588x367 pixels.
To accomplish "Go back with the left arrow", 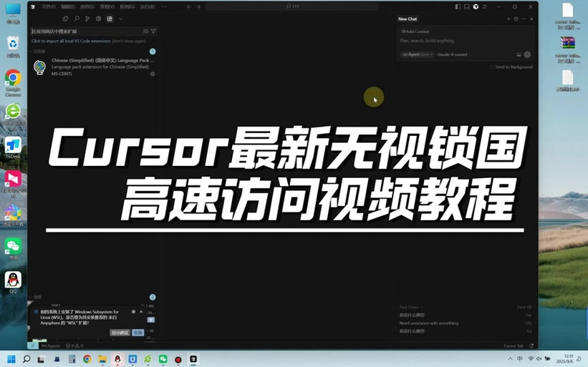I will tap(189, 6).
